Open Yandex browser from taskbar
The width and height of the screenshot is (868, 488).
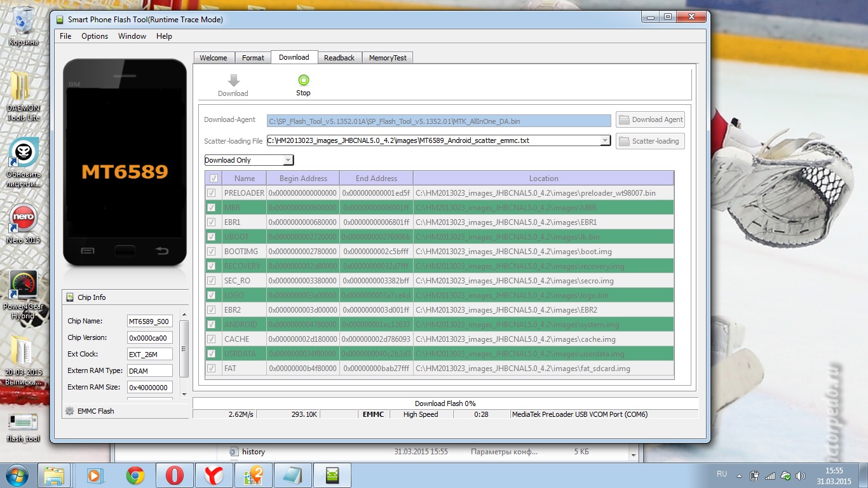click(214, 475)
